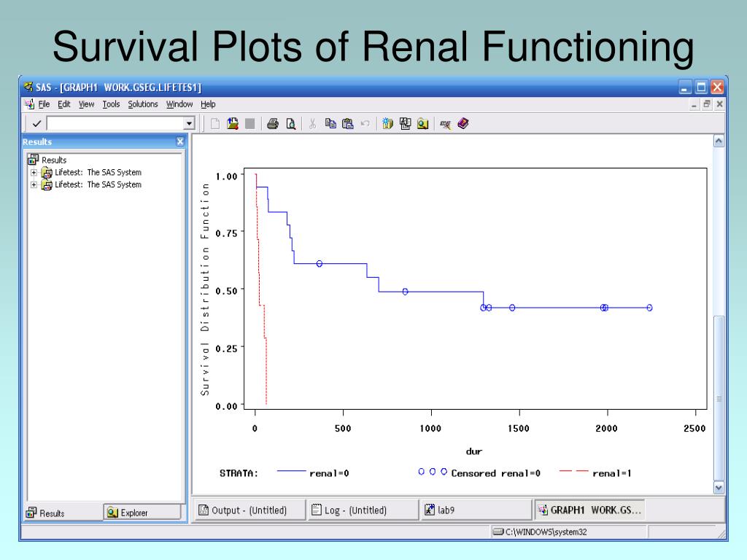Open the Log - (Untitled) window button
The image size is (747, 560).
coord(363,510)
